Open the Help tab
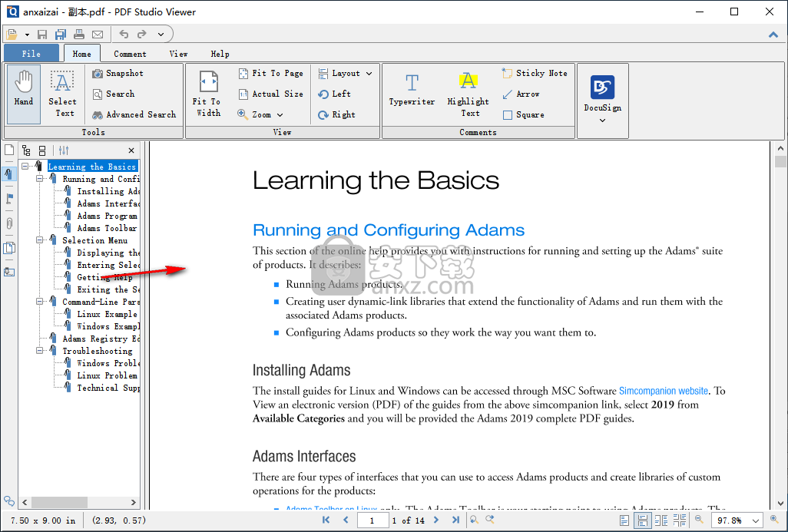The image size is (788, 532). click(220, 54)
